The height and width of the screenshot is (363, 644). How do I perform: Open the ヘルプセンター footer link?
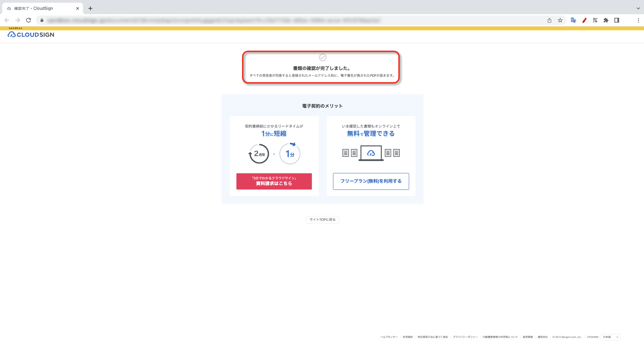click(389, 337)
